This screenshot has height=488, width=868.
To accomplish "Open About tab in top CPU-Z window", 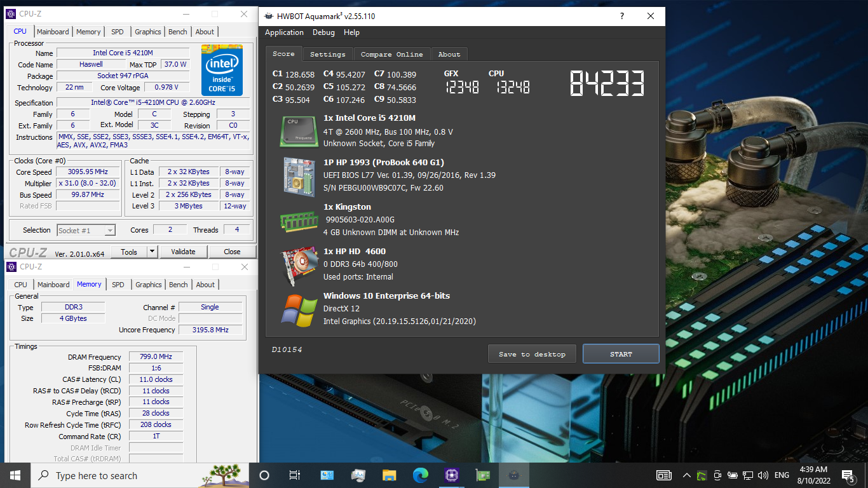I will [x=205, y=32].
